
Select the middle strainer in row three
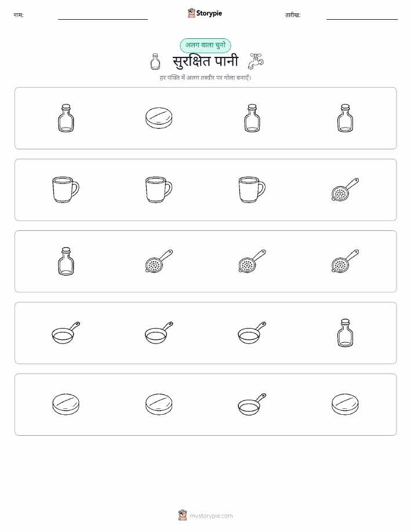pyautogui.click(x=252, y=261)
